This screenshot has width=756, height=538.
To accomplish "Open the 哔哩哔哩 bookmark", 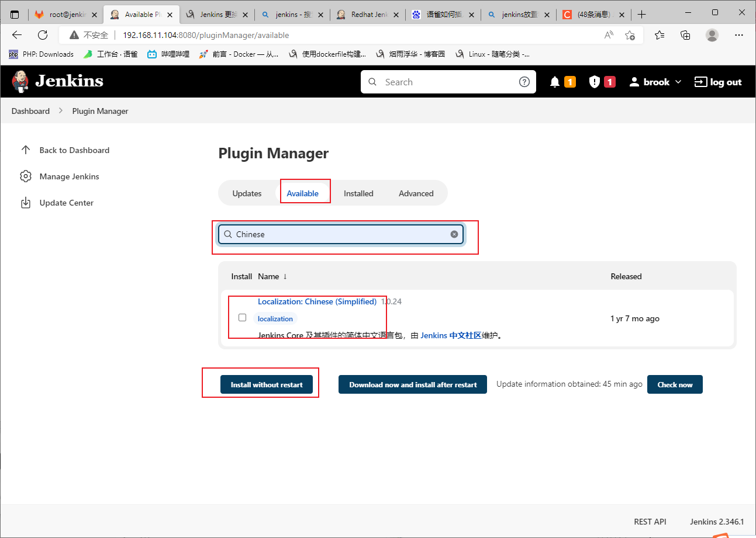I will click(x=168, y=54).
